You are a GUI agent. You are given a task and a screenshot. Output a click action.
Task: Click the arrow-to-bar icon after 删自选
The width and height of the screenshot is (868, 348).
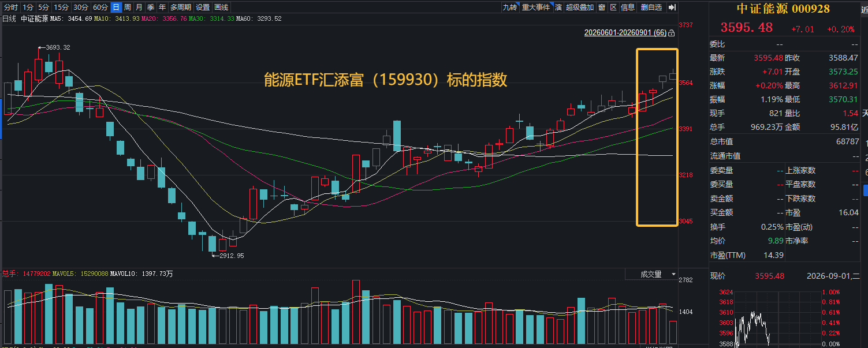pos(672,8)
